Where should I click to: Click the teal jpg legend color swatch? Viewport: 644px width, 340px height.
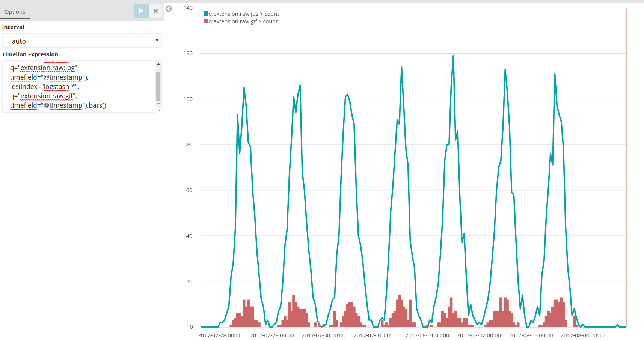click(x=206, y=14)
